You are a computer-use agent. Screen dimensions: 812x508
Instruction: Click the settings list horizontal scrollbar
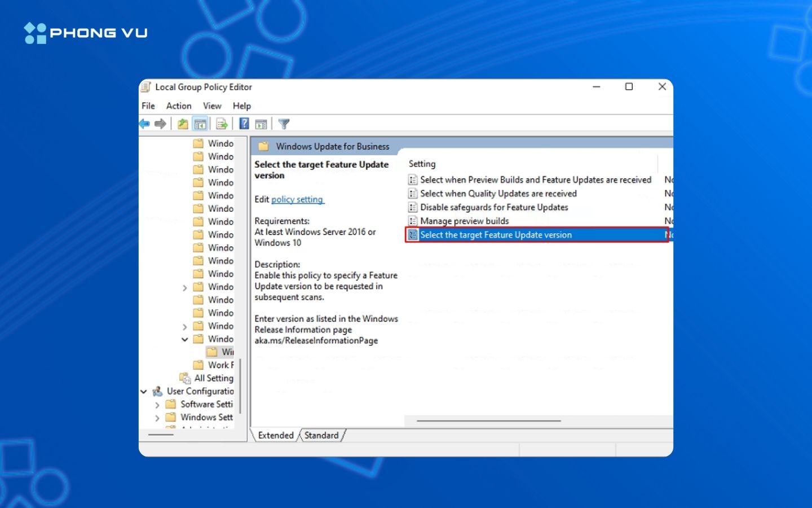[x=488, y=421]
